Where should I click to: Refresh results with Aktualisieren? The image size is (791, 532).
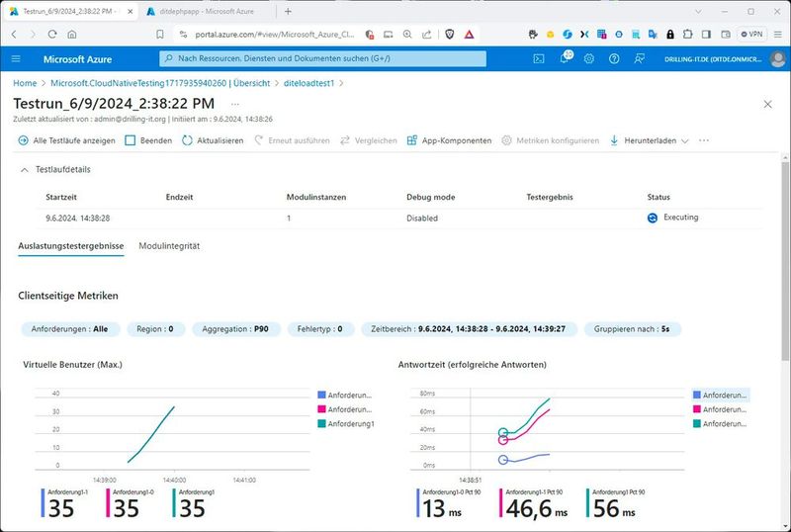[213, 140]
